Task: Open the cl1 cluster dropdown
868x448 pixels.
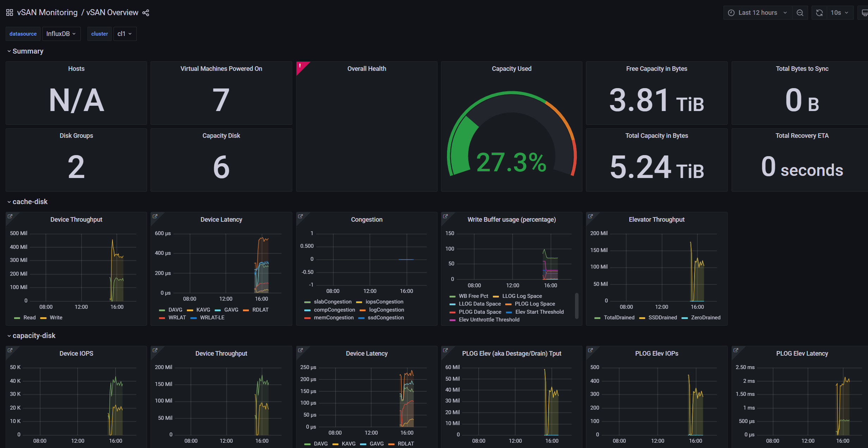Action: (124, 34)
